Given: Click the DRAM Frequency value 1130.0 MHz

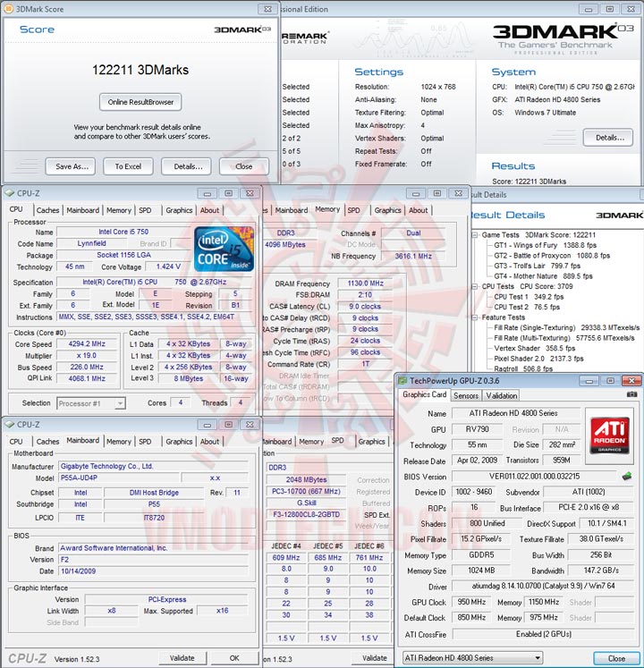Looking at the screenshot, I should point(365,283).
